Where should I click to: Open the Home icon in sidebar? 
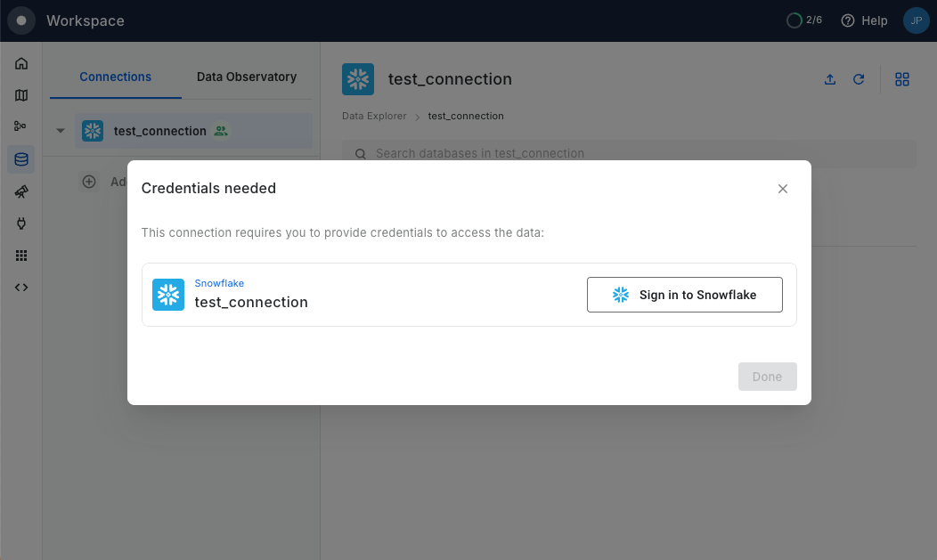[x=21, y=63]
